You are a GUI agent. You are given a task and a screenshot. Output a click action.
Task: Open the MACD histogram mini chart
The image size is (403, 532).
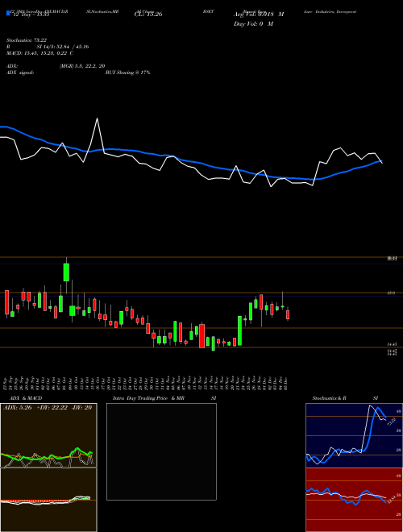coord(48,500)
